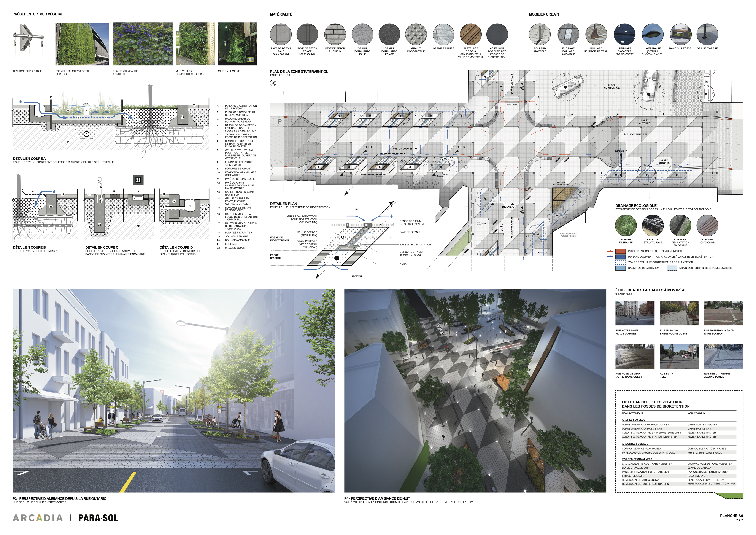Click the pale concrete paver material circle
The width and height of the screenshot is (756, 535).
click(x=281, y=34)
